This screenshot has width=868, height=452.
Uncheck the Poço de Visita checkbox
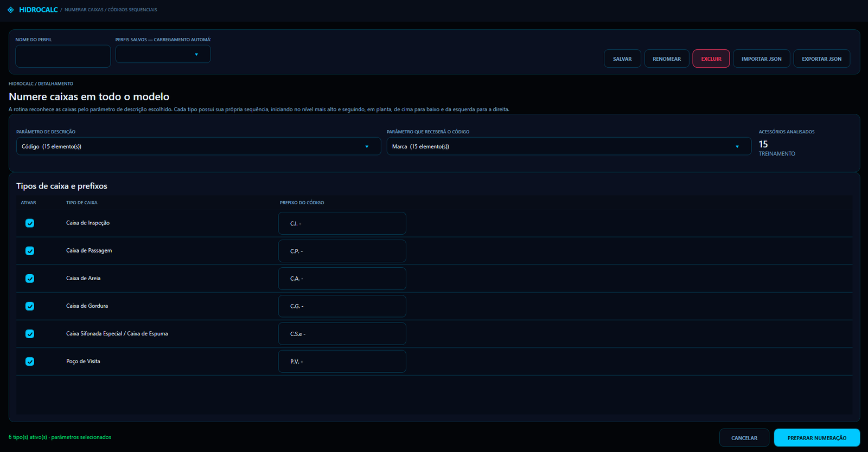coord(30,361)
